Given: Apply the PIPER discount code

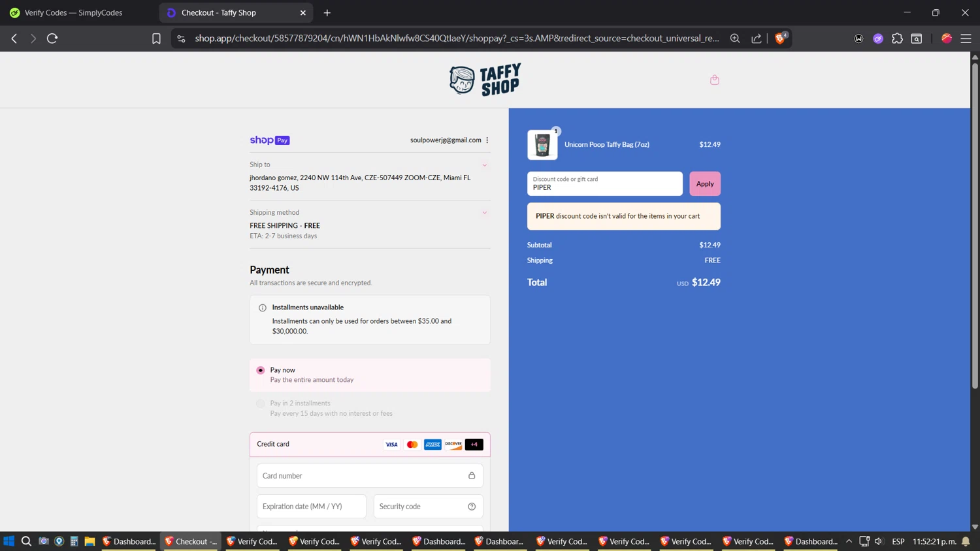Looking at the screenshot, I should (x=705, y=183).
